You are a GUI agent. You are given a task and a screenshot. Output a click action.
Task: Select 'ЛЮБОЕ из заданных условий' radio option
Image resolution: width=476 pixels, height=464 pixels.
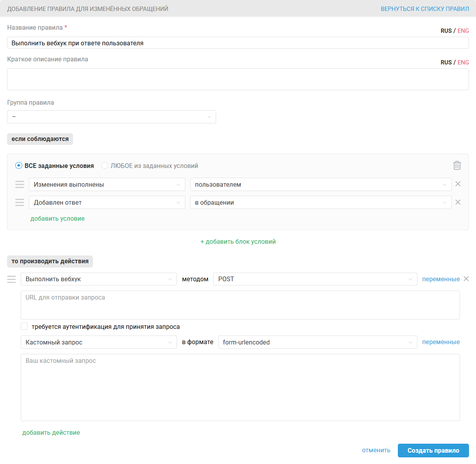coord(105,166)
